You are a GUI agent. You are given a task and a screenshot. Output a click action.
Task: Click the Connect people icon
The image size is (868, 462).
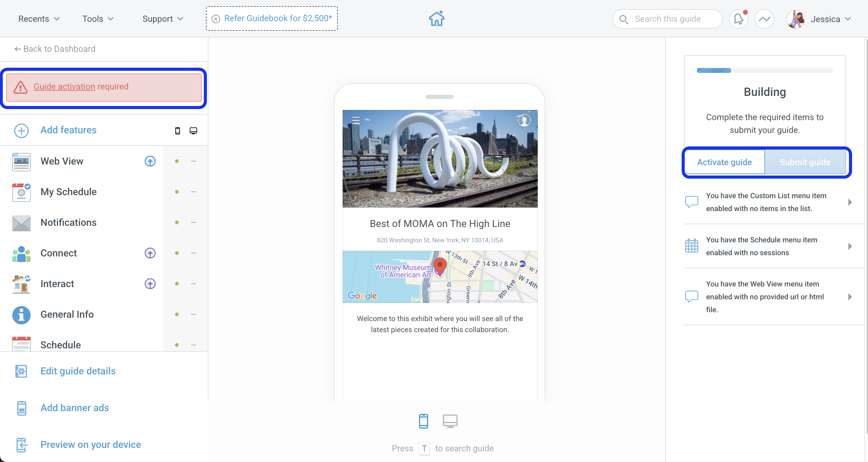[x=21, y=253]
